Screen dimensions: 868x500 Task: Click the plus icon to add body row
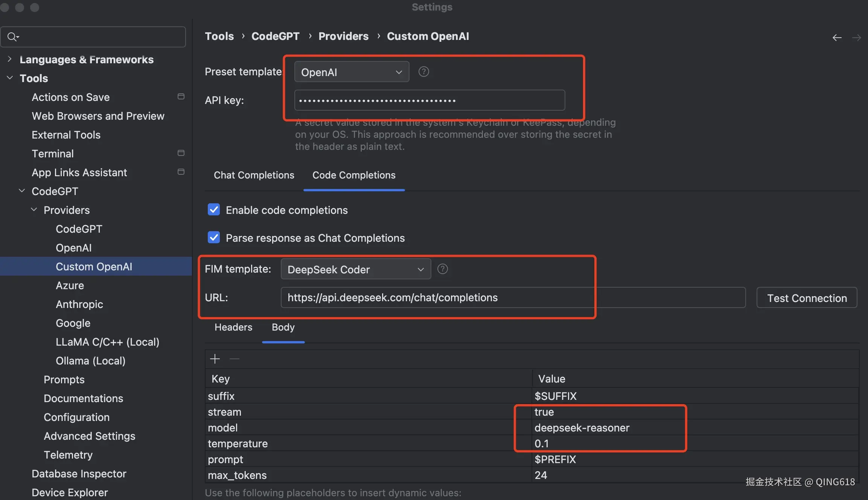click(x=215, y=359)
